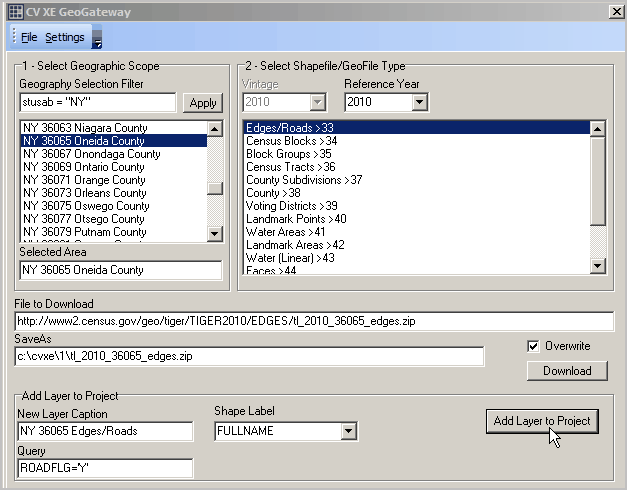Click the Geography Selection Filter input field
The width and height of the screenshot is (627, 490).
click(x=98, y=102)
